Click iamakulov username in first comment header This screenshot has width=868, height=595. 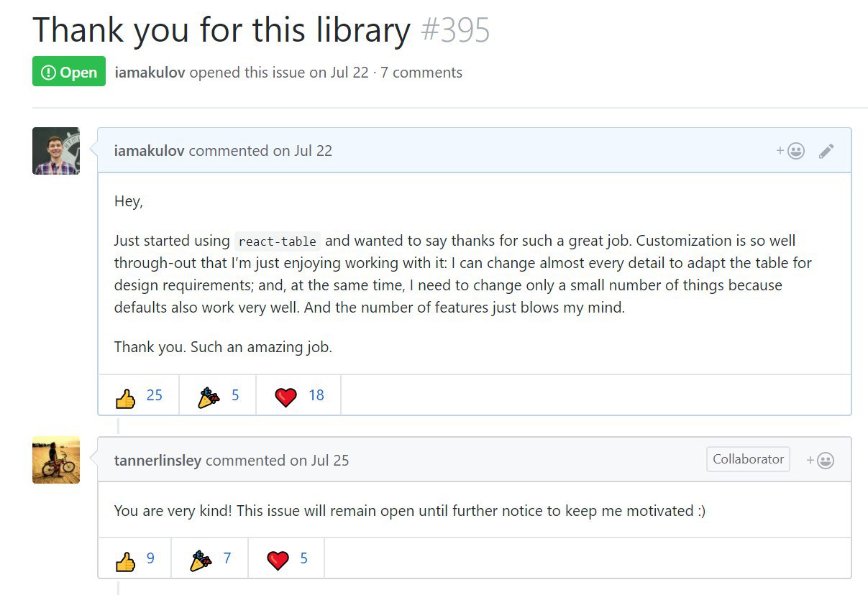pos(150,151)
